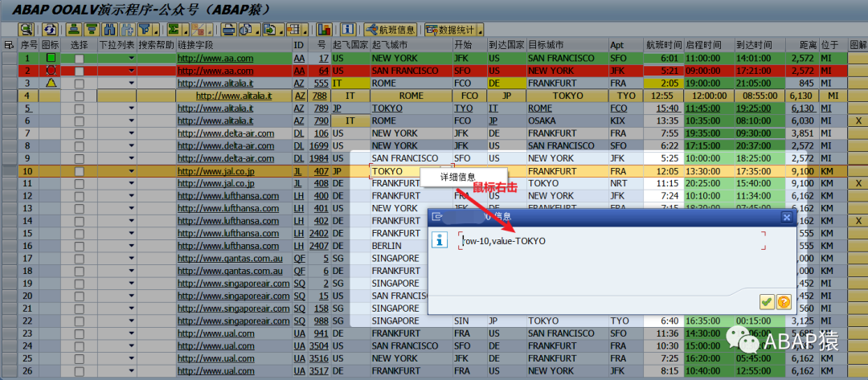Open the 下拉列表 dropdown in row 16
This screenshot has width=868, height=380.
pyautogui.click(x=131, y=246)
